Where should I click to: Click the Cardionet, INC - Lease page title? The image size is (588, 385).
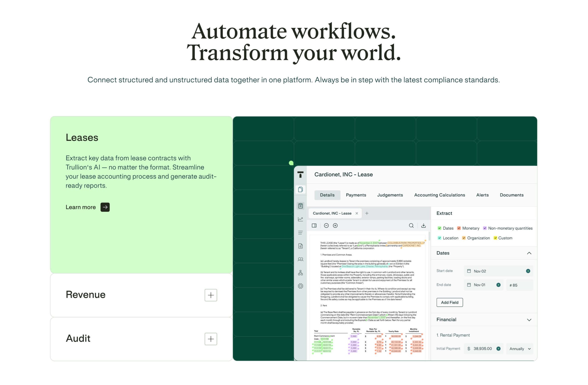(x=343, y=175)
